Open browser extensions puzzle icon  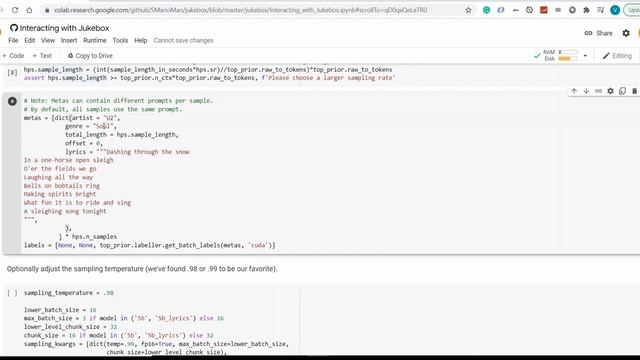[587, 10]
